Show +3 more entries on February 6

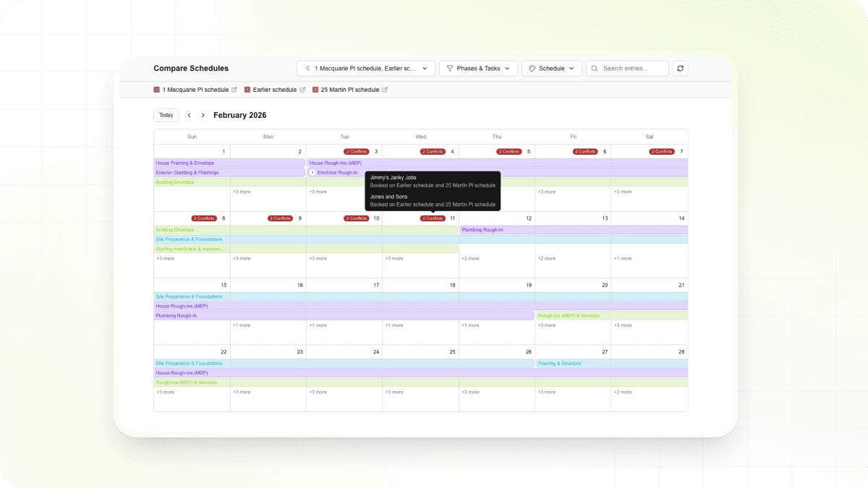point(546,192)
